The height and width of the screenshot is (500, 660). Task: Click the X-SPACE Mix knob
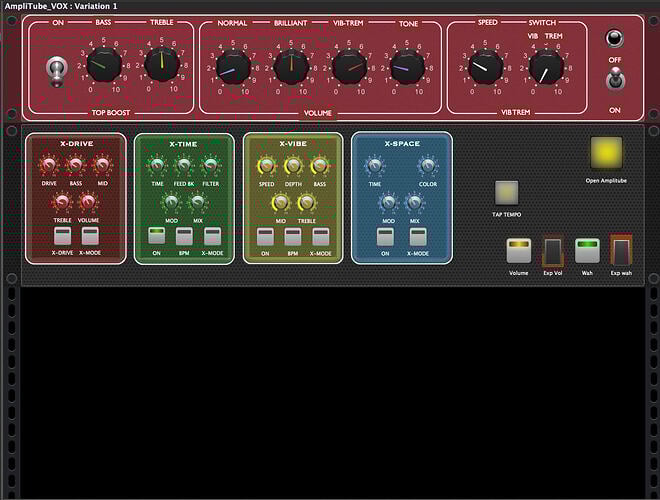[414, 203]
